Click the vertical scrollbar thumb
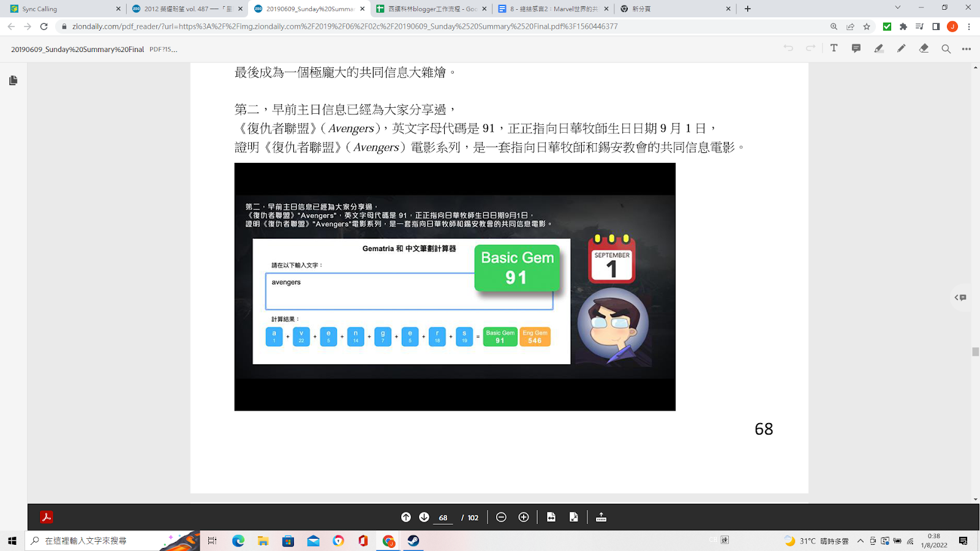 [975, 351]
